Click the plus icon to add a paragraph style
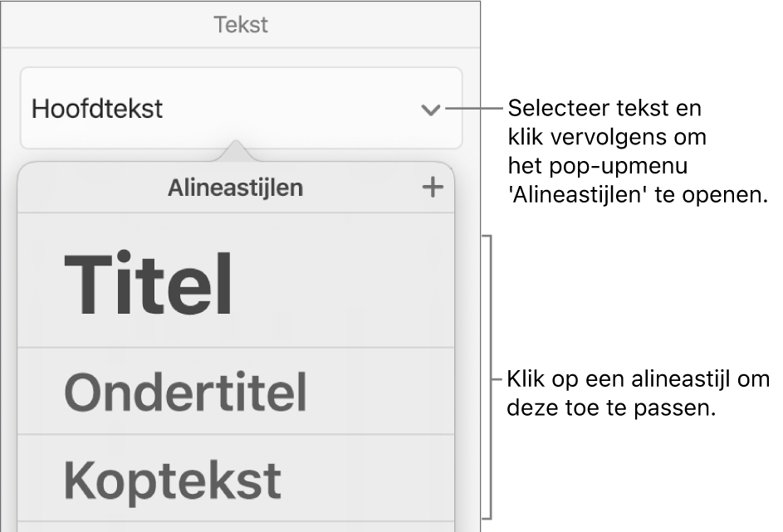Image resolution: width=783 pixels, height=532 pixels. pyautogui.click(x=432, y=188)
